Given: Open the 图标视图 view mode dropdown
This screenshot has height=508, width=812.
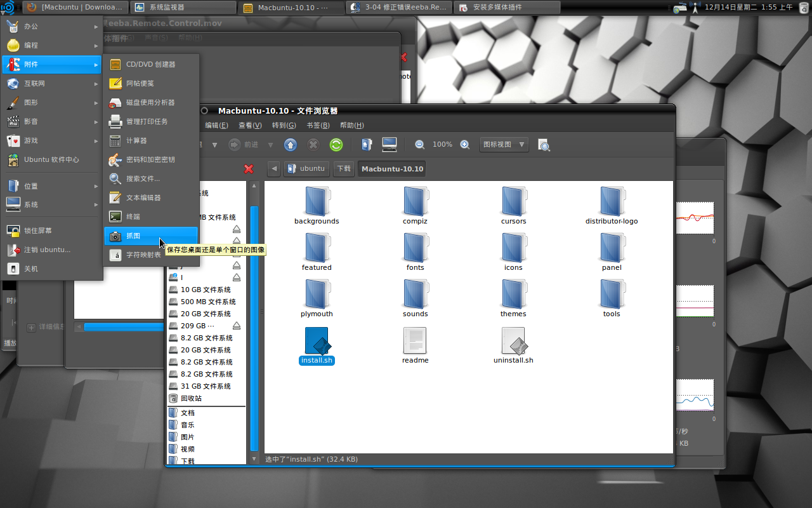Looking at the screenshot, I should (504, 145).
